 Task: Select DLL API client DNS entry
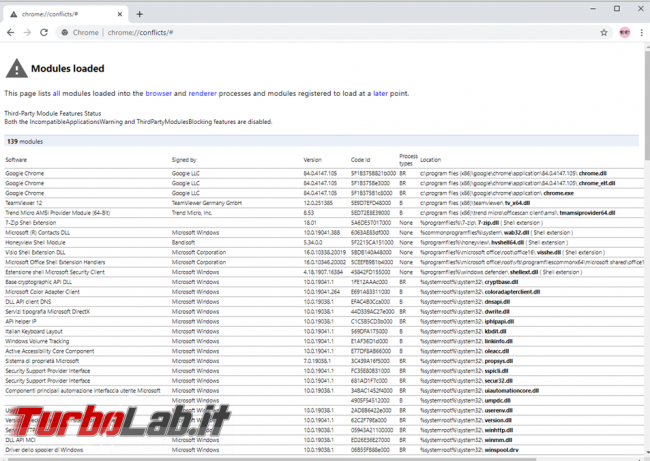point(28,302)
